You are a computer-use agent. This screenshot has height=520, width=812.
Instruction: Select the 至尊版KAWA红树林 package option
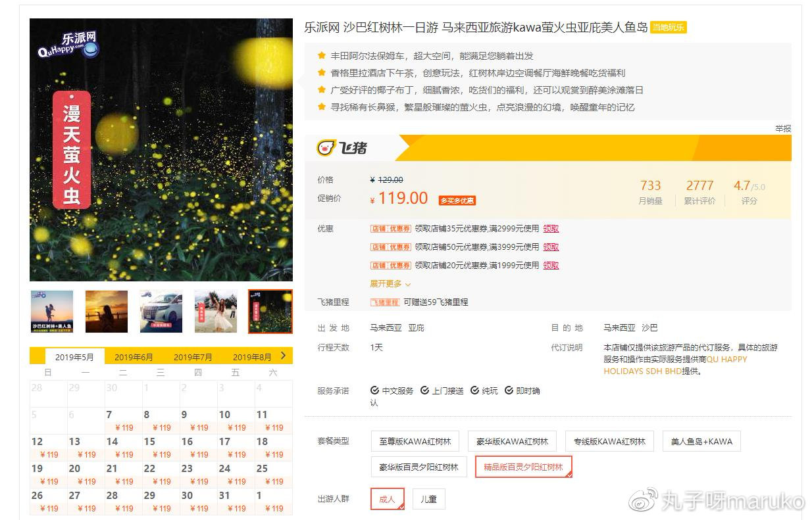click(x=415, y=440)
